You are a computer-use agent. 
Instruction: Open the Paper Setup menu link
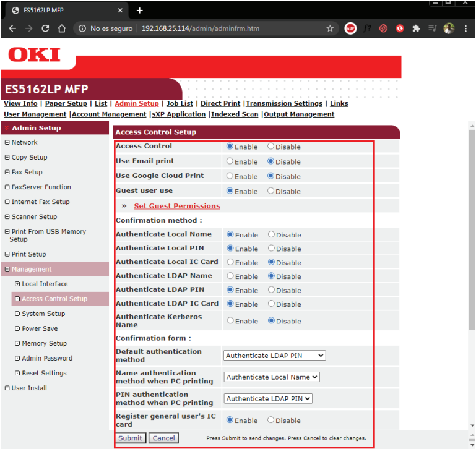[x=66, y=104]
